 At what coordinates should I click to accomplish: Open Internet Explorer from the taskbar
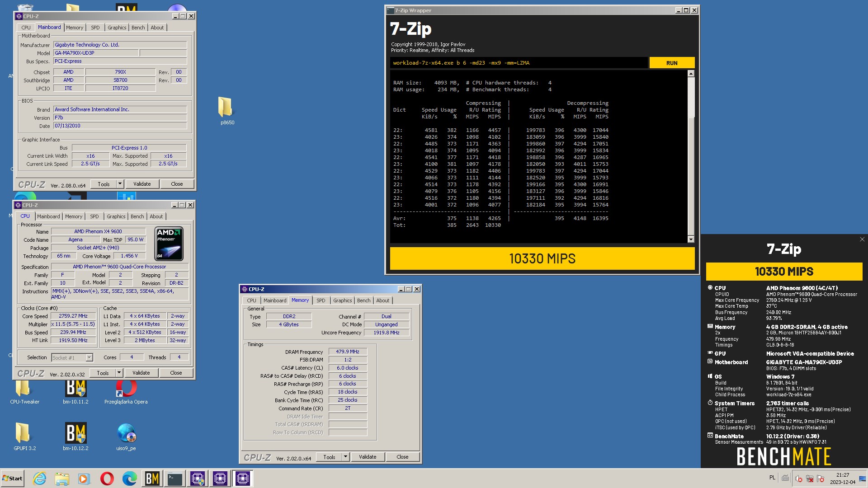tap(39, 478)
